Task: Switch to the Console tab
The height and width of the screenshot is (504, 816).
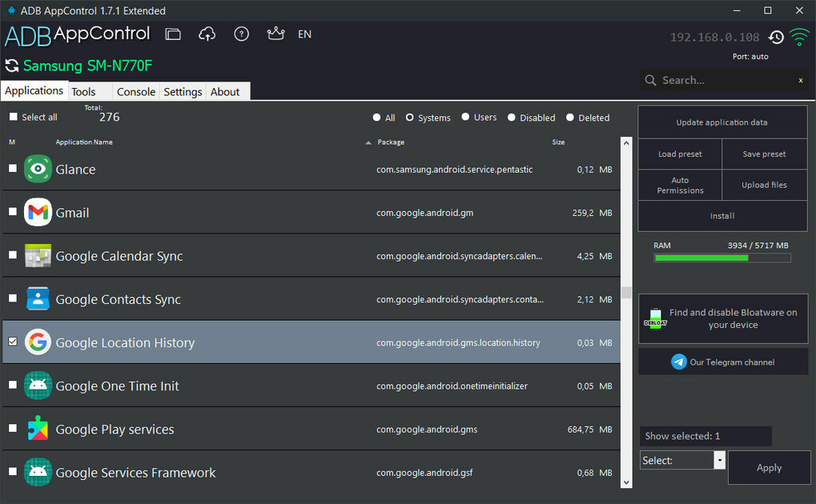Action: pos(135,91)
